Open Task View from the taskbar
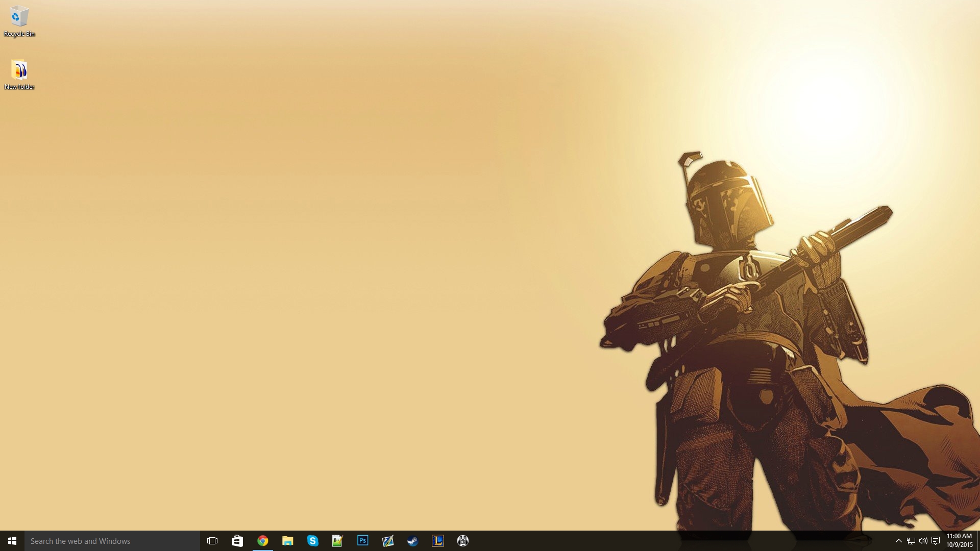This screenshot has width=980, height=551. coord(212,541)
